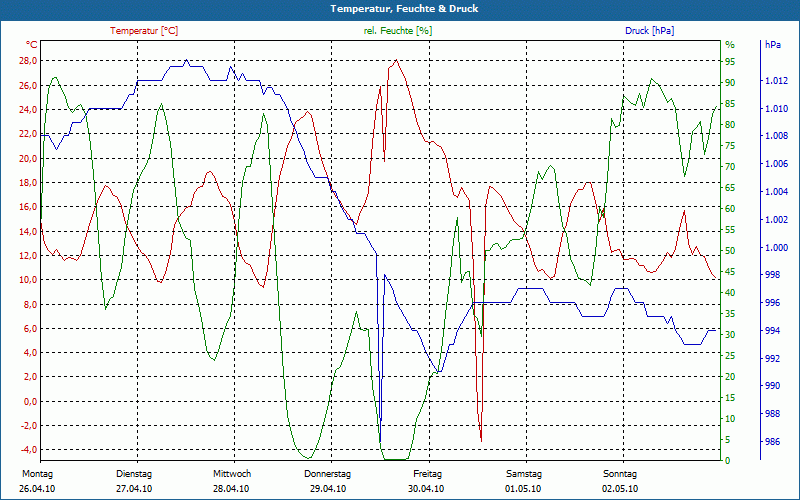Click temperature axis value '8,0'
800x500 pixels.
pos(30,304)
